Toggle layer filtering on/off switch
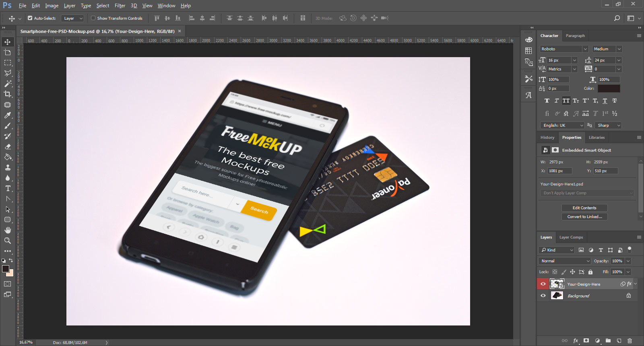This screenshot has width=644, height=346. 630,249
